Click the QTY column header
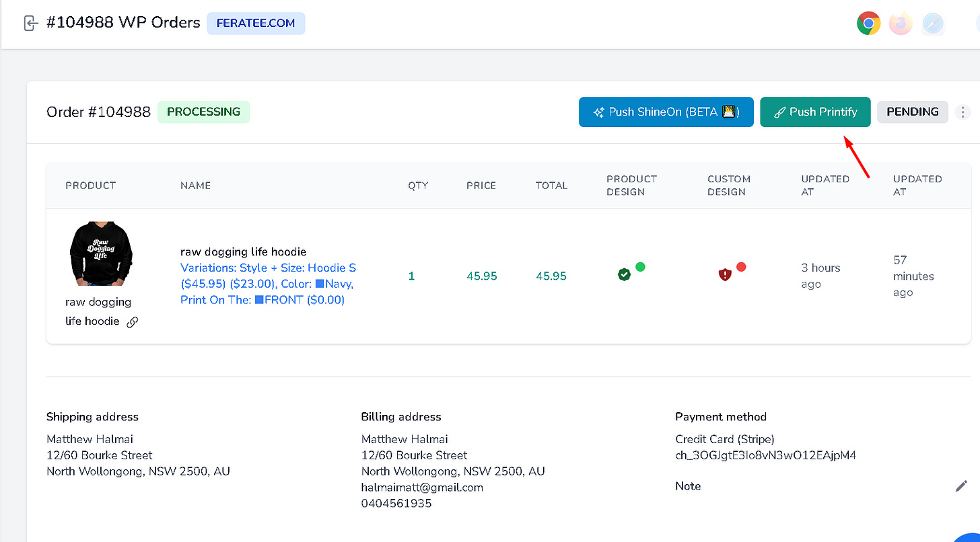 pyautogui.click(x=418, y=186)
